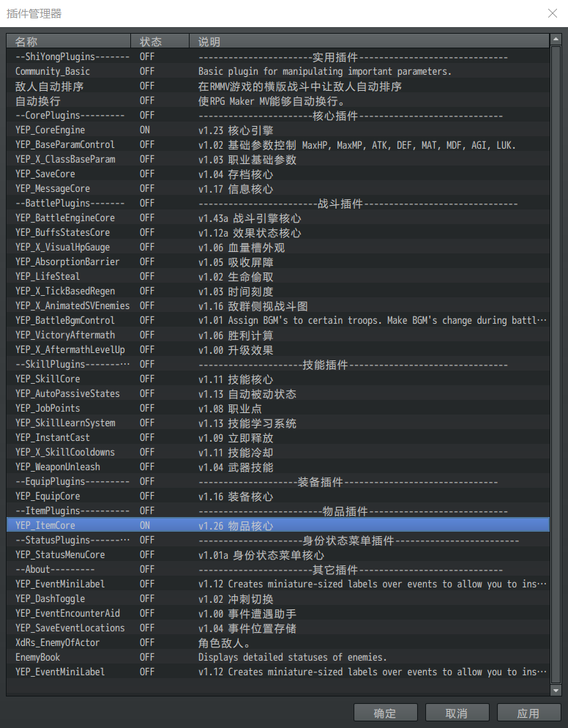Select the YEP_StatusMenuCore plugin

tap(278, 555)
